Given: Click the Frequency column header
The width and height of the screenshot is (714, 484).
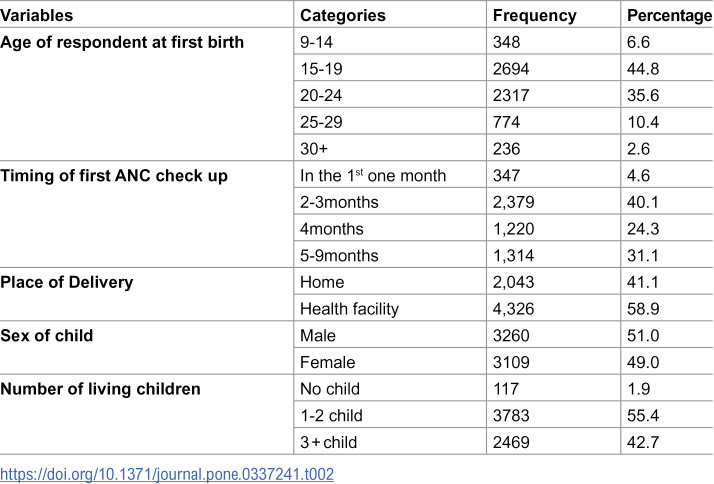Looking at the screenshot, I should click(x=535, y=15).
